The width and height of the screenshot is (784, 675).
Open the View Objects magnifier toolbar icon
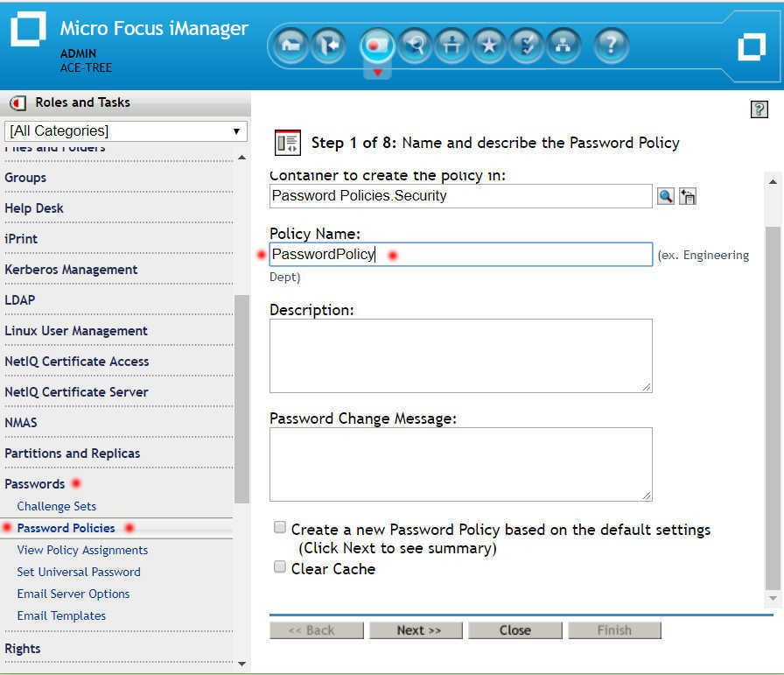click(x=415, y=46)
